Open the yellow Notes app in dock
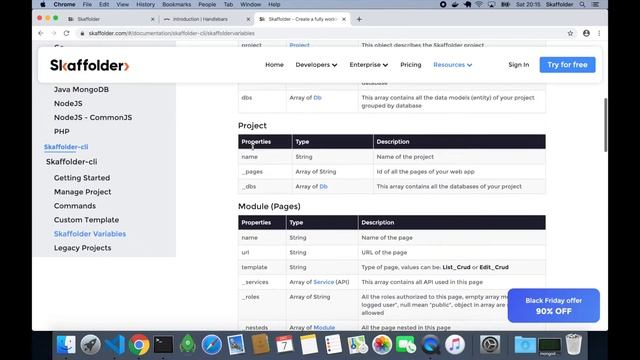Screen dimensions: 640x360 tap(309, 345)
